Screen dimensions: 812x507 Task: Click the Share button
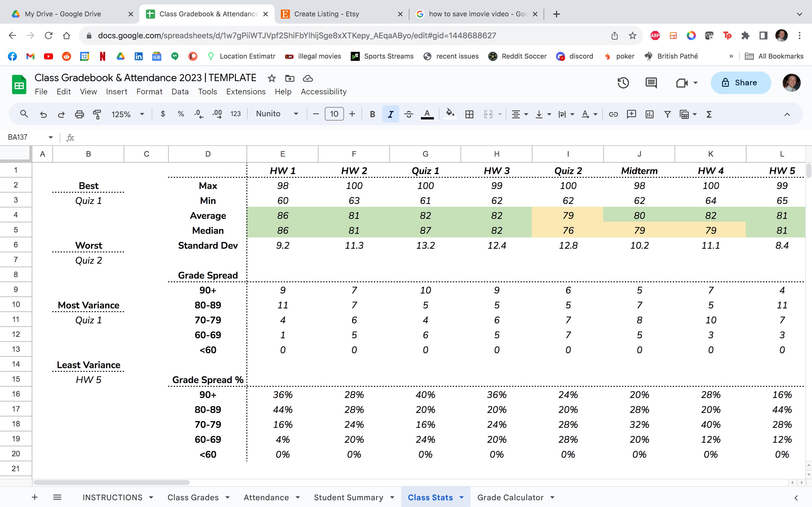coord(741,83)
